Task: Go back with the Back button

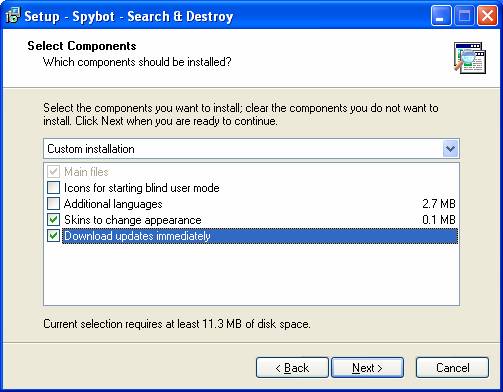Action: tap(292, 368)
